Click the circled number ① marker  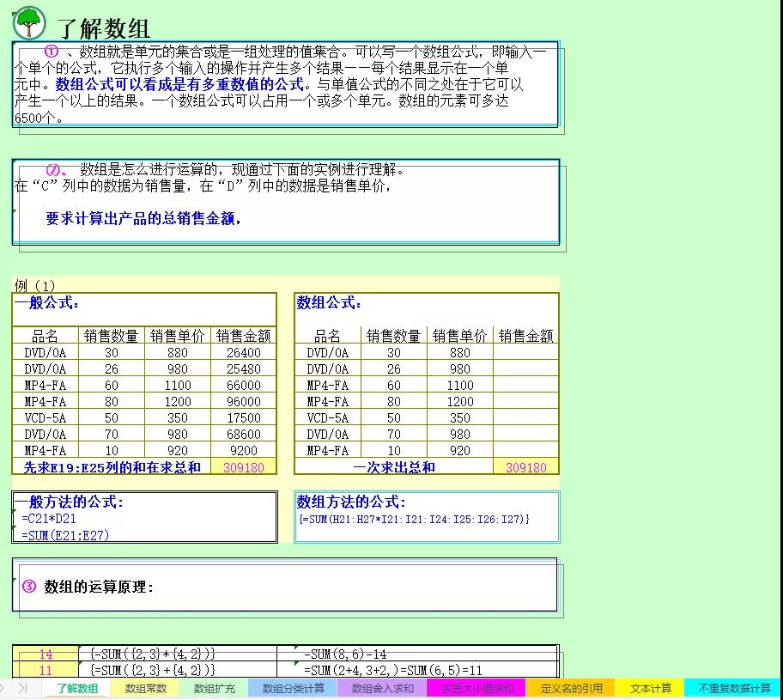tap(51, 52)
